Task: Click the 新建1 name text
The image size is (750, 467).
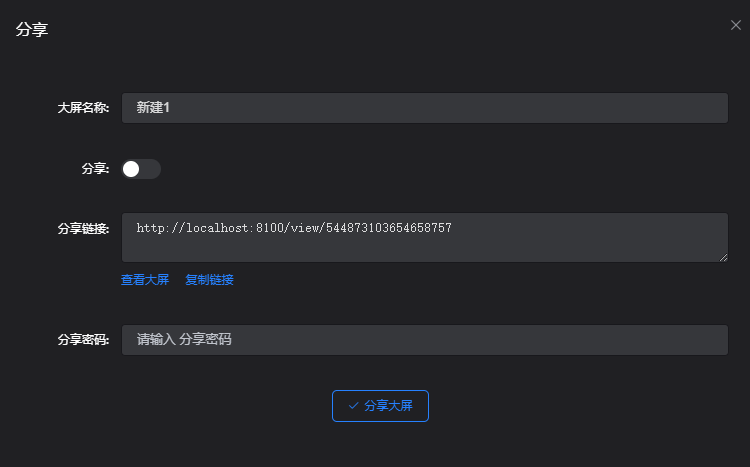Action: [153, 108]
